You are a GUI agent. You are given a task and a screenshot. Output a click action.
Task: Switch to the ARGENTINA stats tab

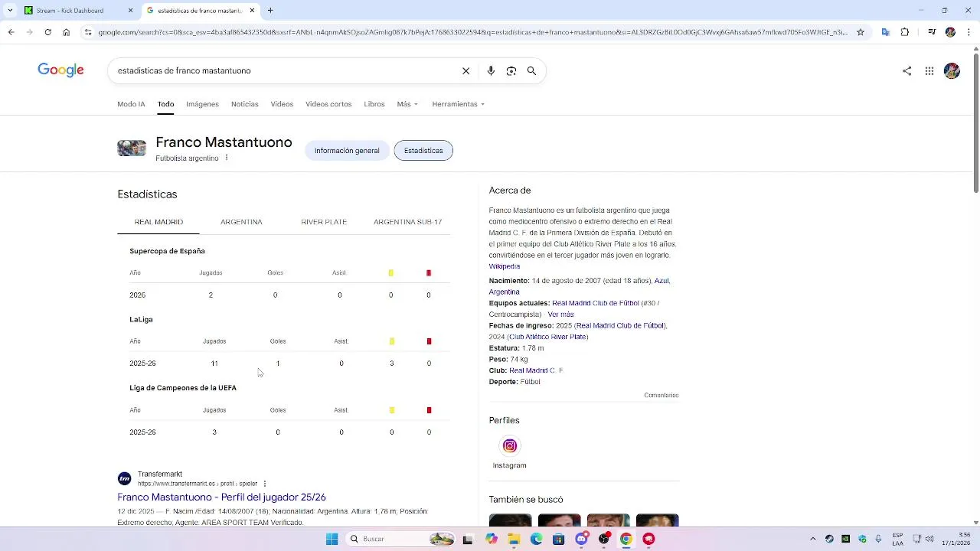[x=241, y=222]
